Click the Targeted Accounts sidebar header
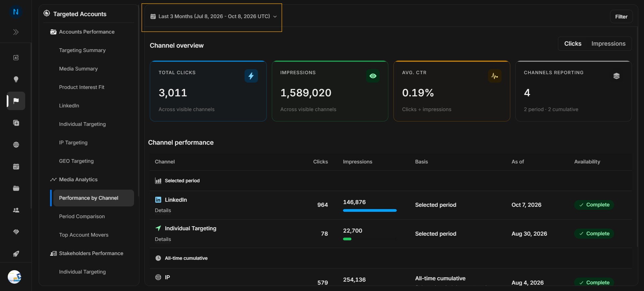 coord(80,14)
